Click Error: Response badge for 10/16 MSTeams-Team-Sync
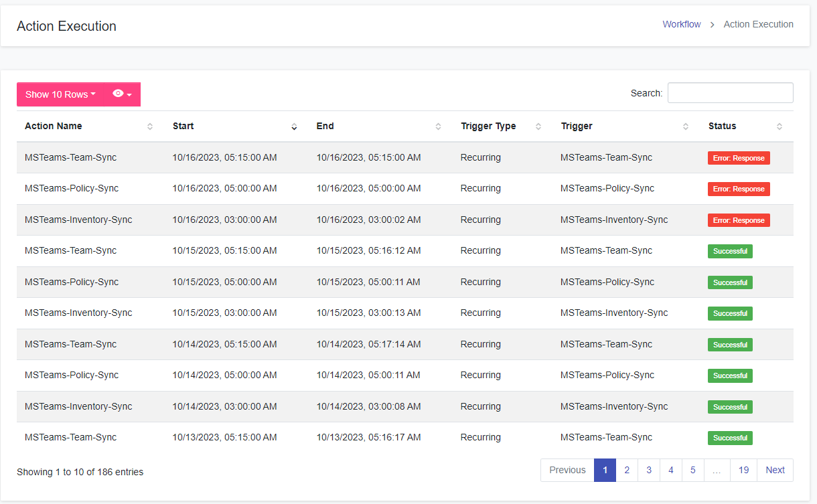Screen dimensions: 817x504 [739, 158]
